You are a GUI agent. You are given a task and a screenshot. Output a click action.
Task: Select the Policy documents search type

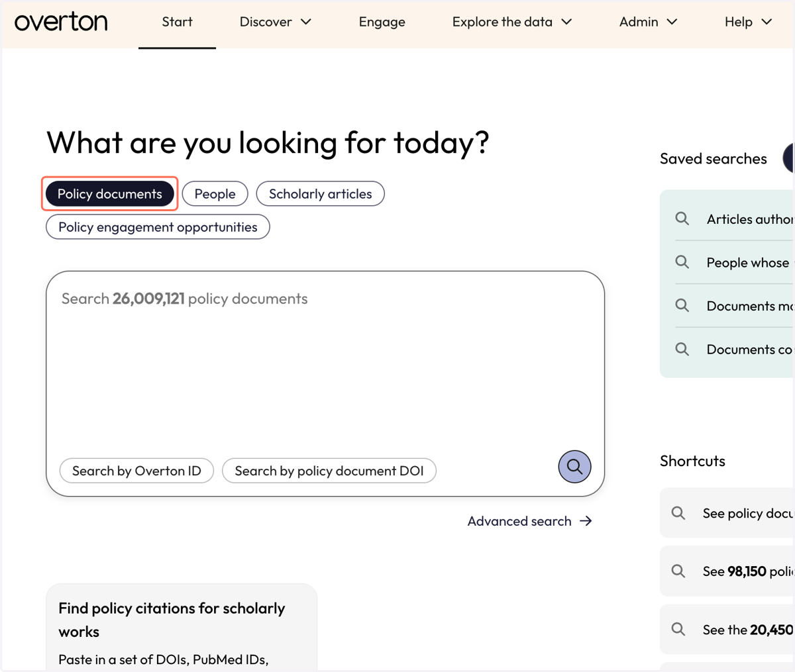point(110,194)
